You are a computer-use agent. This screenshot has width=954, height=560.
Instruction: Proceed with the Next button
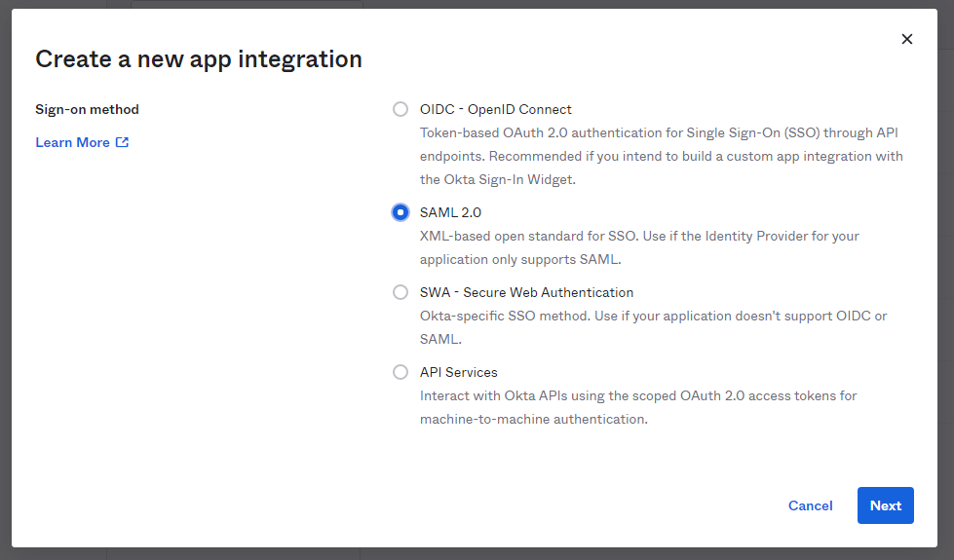tap(885, 505)
